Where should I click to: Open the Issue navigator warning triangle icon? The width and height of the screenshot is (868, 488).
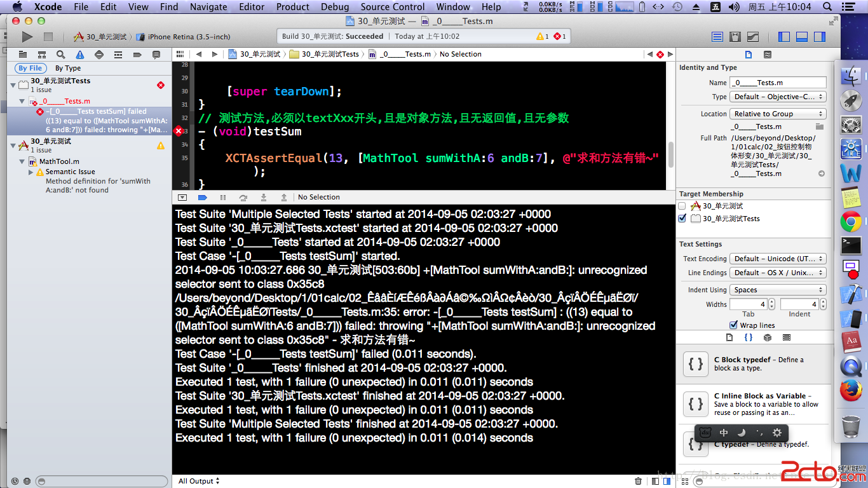click(80, 55)
